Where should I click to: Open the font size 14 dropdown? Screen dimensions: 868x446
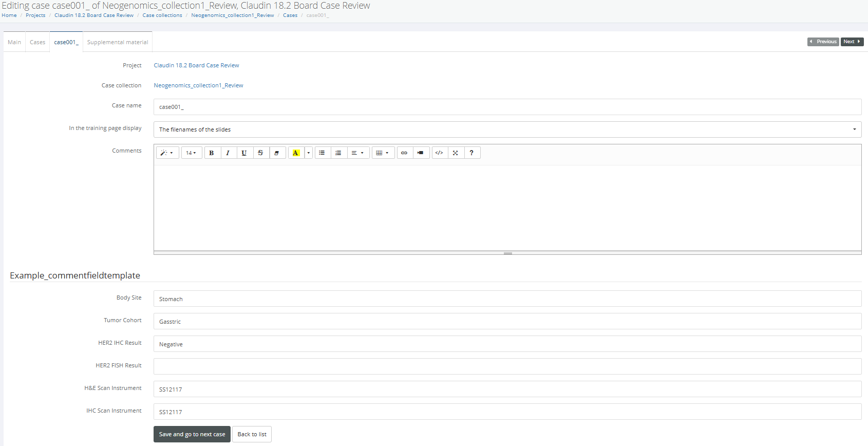[191, 153]
